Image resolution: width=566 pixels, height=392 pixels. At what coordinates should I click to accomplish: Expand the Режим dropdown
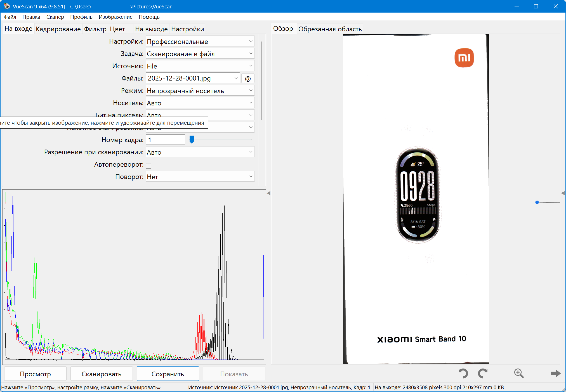(x=200, y=91)
